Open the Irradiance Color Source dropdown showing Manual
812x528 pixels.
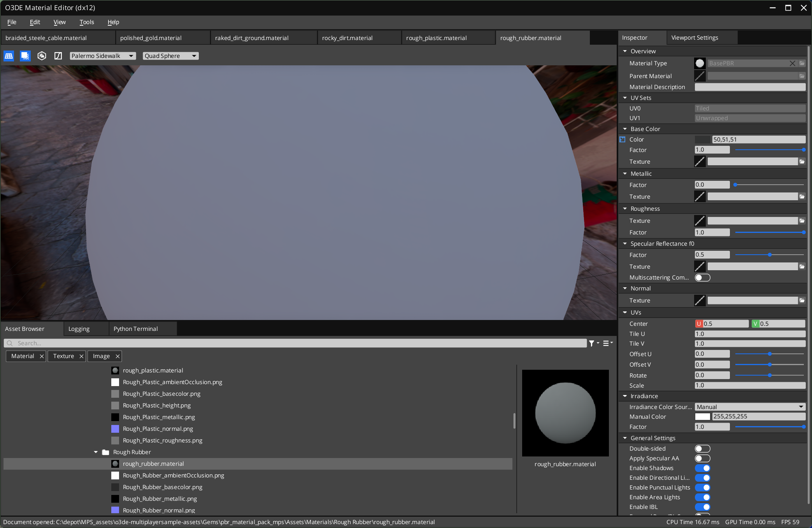tap(750, 407)
